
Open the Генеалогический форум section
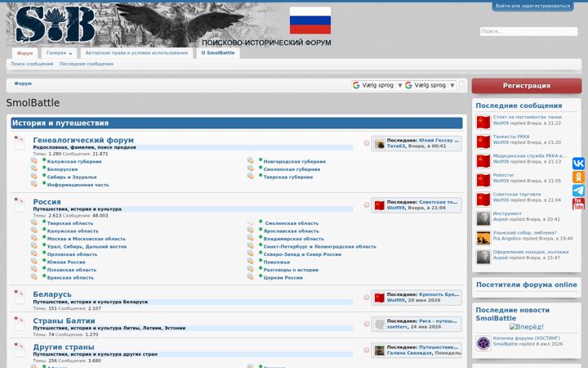[83, 140]
